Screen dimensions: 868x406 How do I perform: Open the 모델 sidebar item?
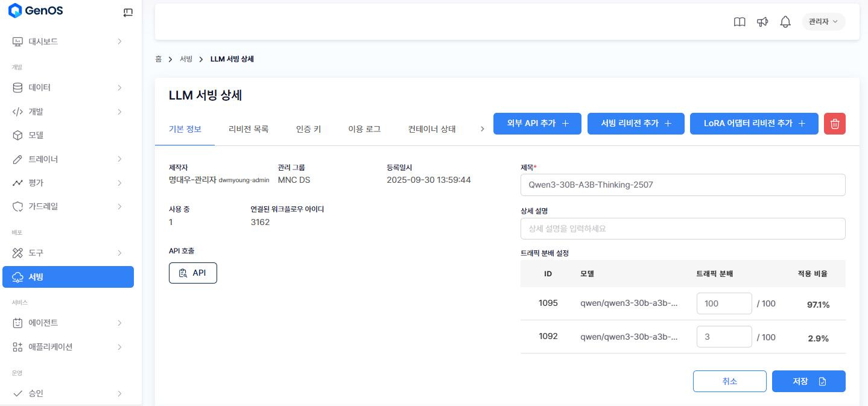coord(36,135)
